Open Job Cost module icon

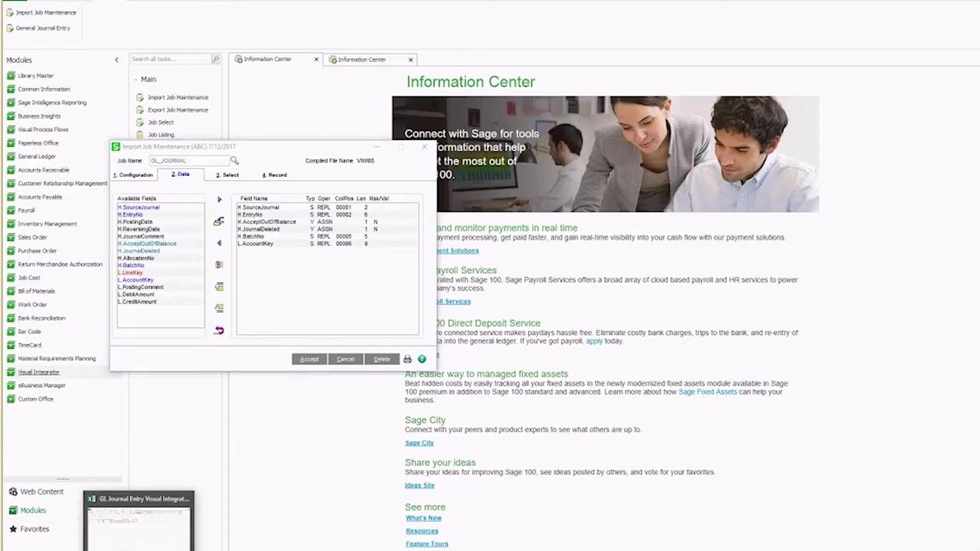pos(11,278)
